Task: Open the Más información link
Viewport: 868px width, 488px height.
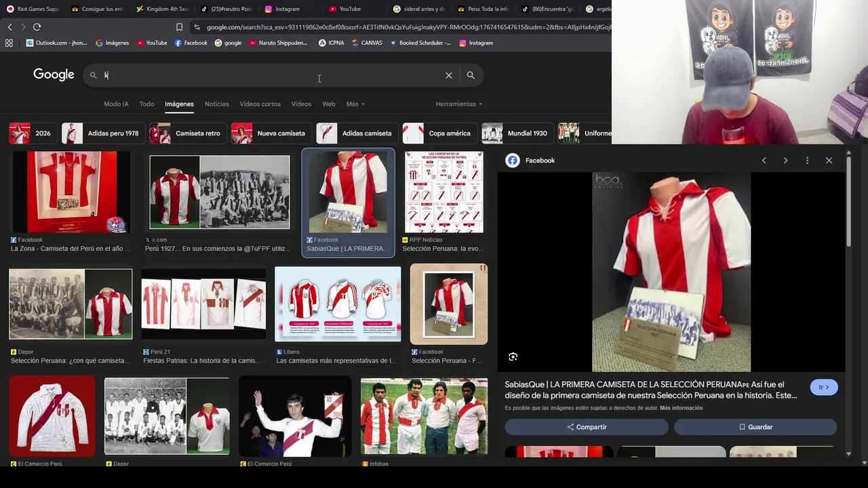Action: click(681, 408)
